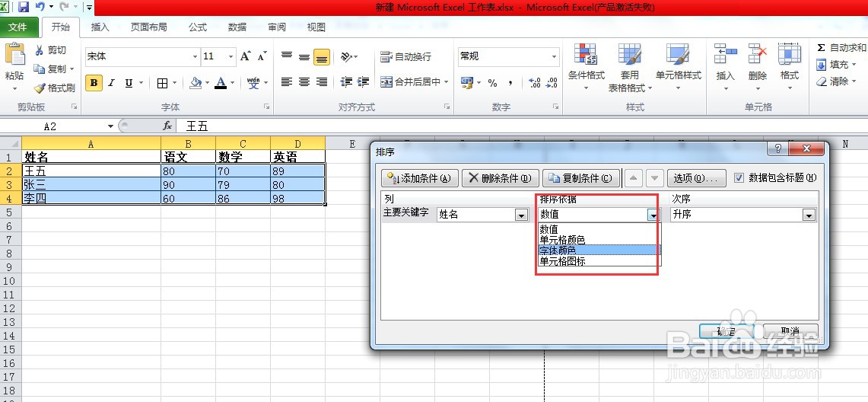Image resolution: width=868 pixels, height=402 pixels.
Task: Click the insert function fx icon
Action: 167,126
